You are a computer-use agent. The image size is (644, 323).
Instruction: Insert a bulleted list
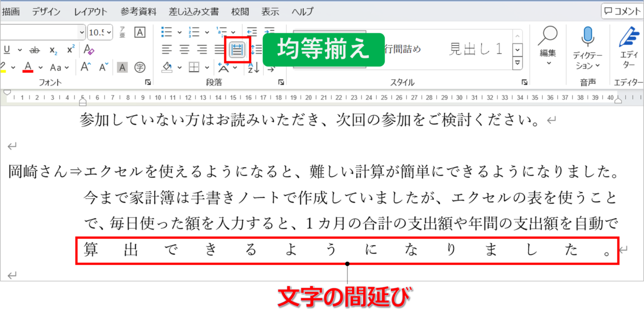[167, 32]
